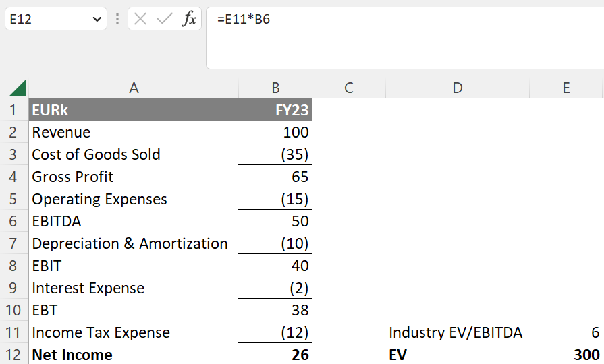Select row 6 header

tap(14, 221)
